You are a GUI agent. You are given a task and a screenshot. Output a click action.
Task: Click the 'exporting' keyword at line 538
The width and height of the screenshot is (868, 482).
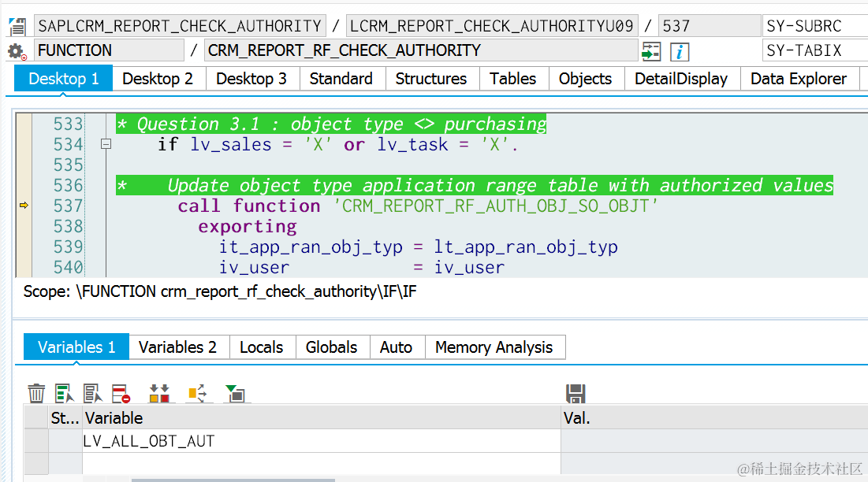point(248,227)
